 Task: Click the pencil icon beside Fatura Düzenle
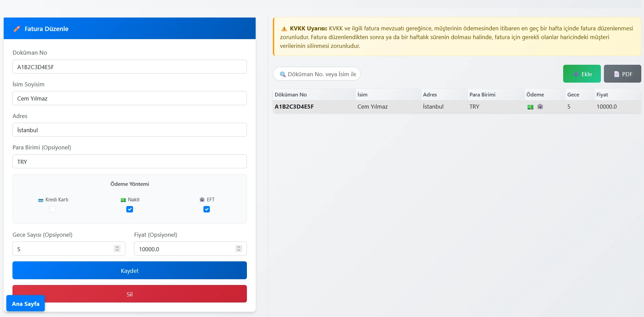click(17, 29)
